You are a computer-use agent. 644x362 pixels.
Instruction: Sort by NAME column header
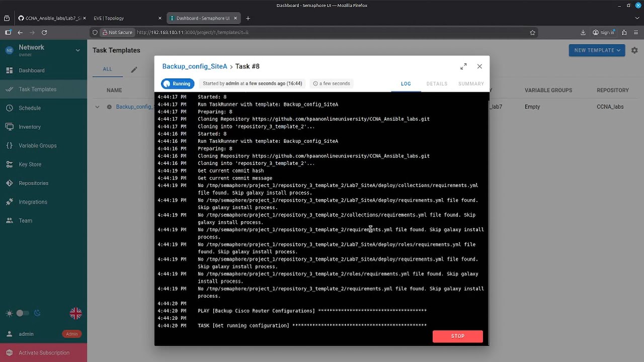click(114, 90)
